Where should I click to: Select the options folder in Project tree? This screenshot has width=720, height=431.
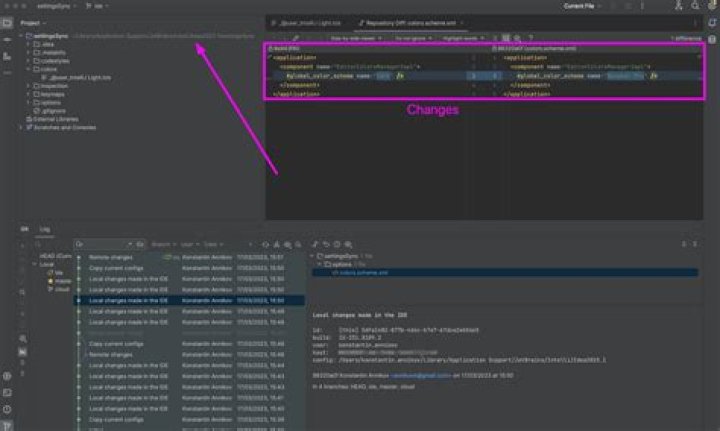pos(47,102)
